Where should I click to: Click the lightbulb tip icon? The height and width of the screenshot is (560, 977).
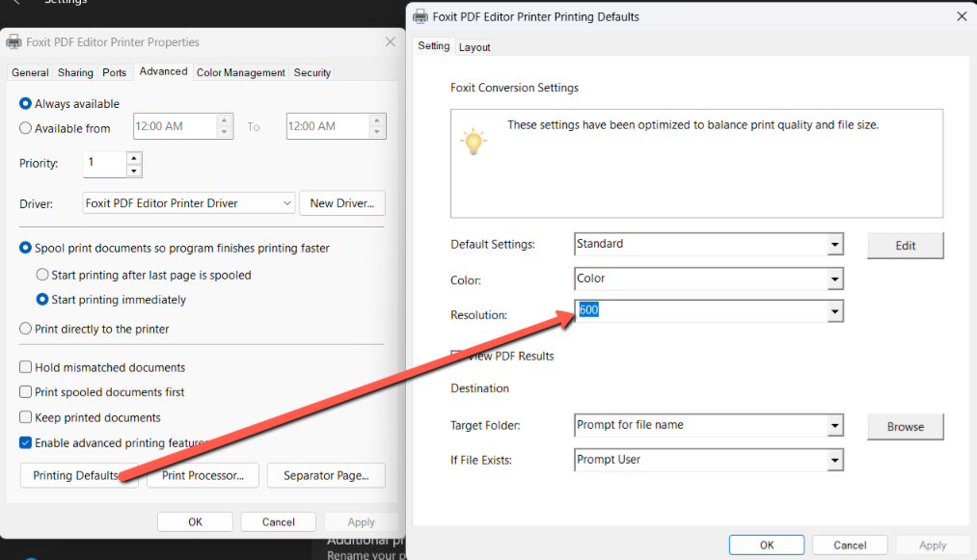click(473, 142)
